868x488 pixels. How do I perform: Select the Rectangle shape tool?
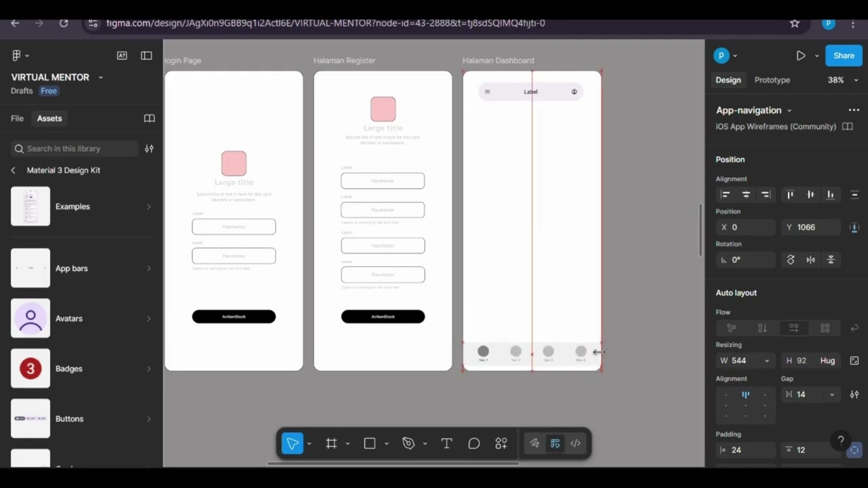[x=370, y=443]
